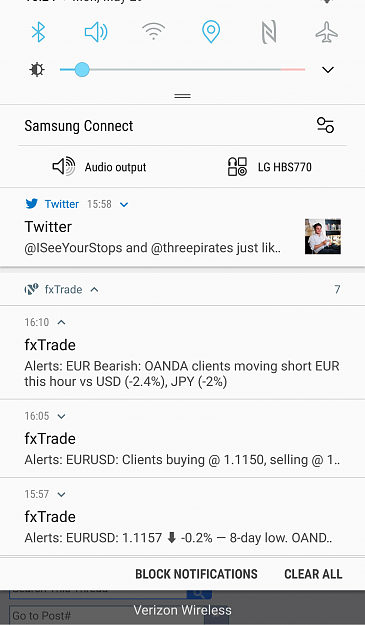Open Samsung Connect settings icon
This screenshot has height=625, width=365.
coord(325,125)
